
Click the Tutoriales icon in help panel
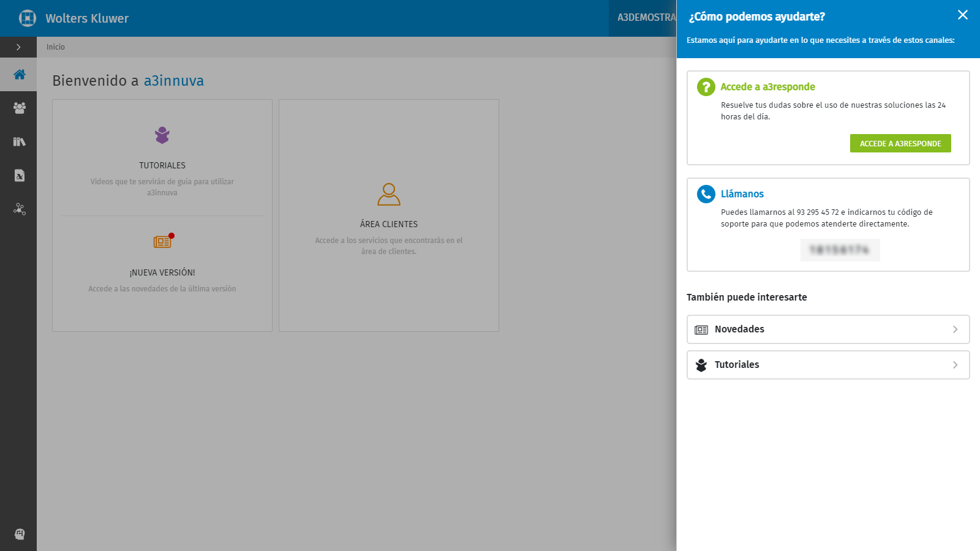[701, 365]
